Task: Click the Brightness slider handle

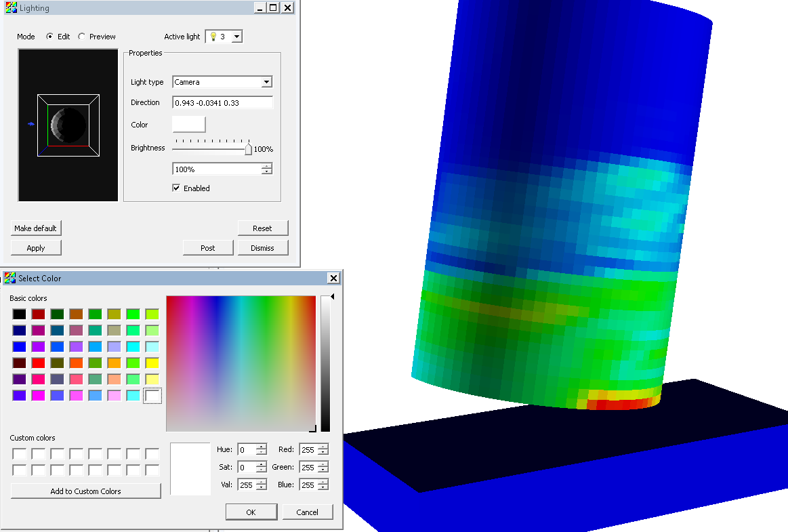Action: tap(248, 149)
